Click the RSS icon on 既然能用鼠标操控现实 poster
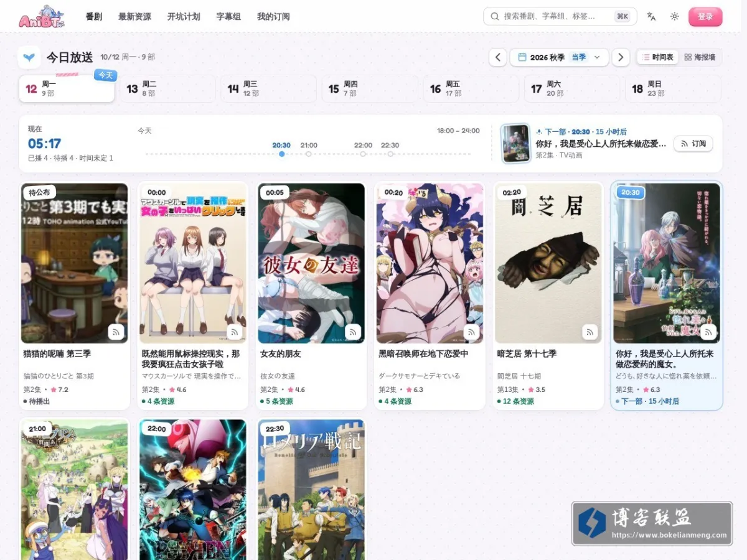The height and width of the screenshot is (560, 747). [x=234, y=332]
